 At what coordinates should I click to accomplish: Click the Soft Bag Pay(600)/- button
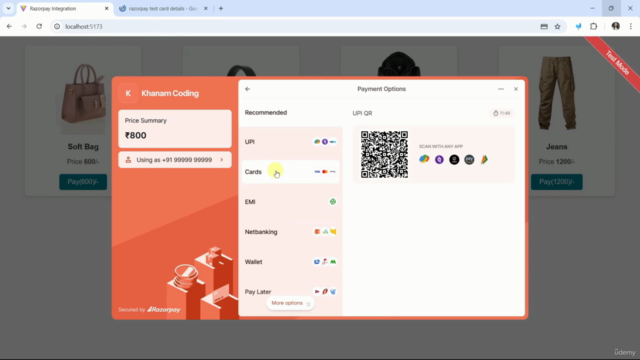[x=83, y=182]
